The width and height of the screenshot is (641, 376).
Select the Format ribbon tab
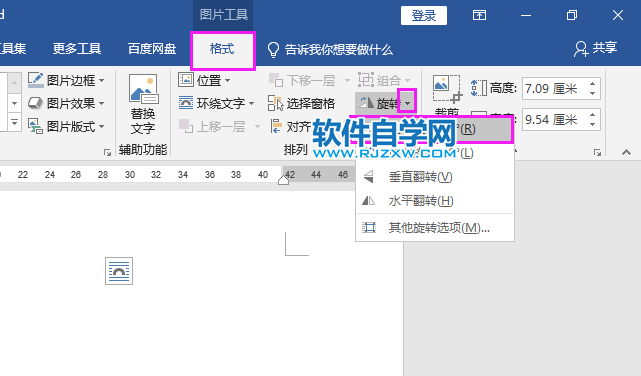pyautogui.click(x=222, y=49)
